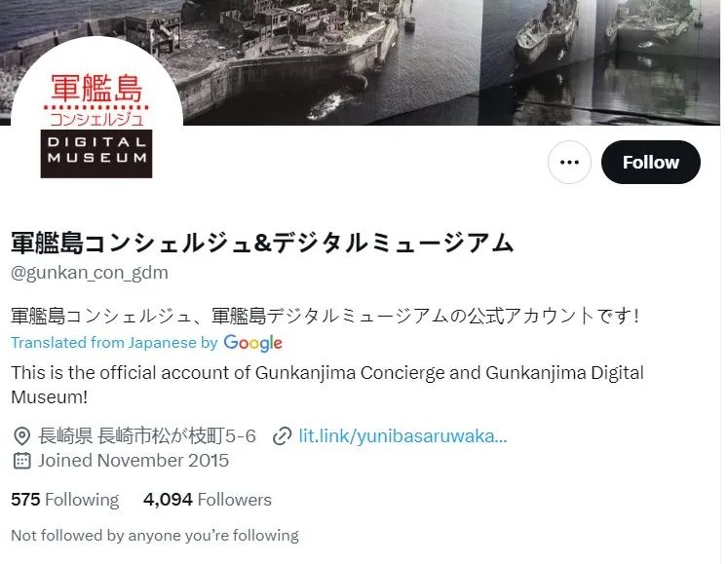
Task: Select the @gunkan_con_gdm handle
Action: click(x=90, y=273)
